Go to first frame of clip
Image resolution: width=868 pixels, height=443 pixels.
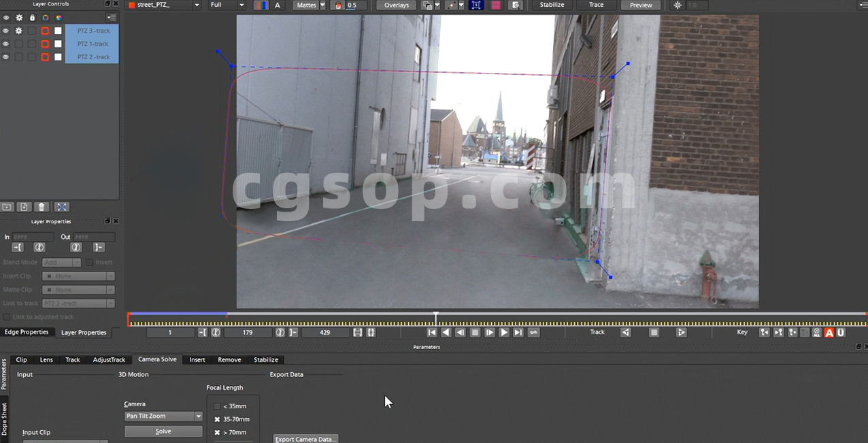pyautogui.click(x=431, y=332)
